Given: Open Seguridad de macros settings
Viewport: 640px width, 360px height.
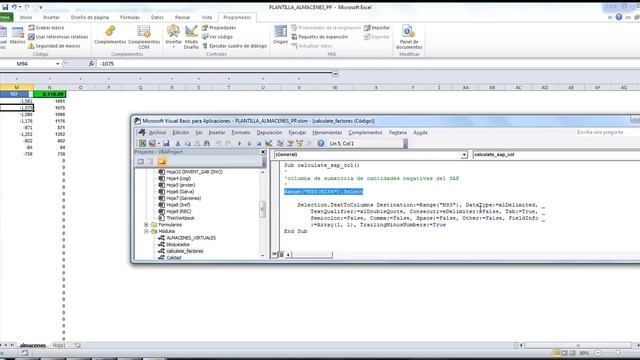Looking at the screenshot, I should (54, 46).
